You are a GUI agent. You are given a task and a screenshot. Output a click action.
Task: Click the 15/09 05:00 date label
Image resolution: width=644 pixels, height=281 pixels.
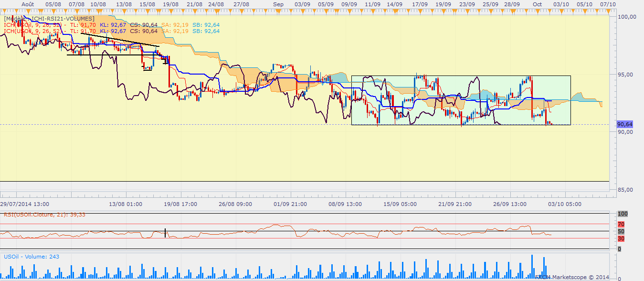400,204
